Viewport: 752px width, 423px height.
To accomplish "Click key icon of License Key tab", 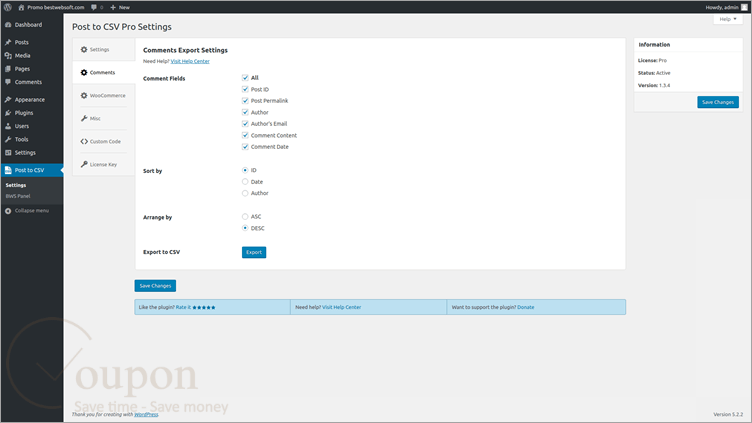I will click(x=84, y=164).
